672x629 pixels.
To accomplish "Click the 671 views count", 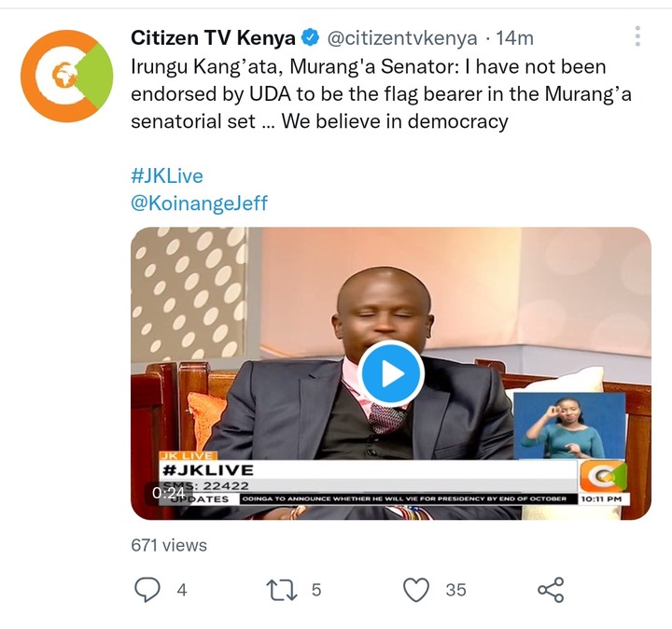I will 169,545.
